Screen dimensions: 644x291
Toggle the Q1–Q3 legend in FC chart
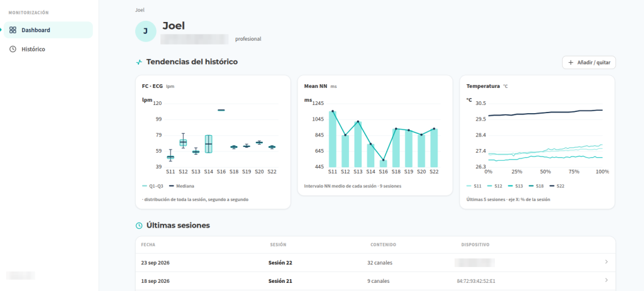152,186
